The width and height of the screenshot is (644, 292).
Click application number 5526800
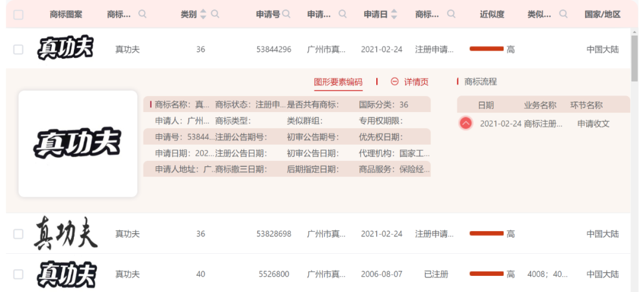(x=274, y=274)
